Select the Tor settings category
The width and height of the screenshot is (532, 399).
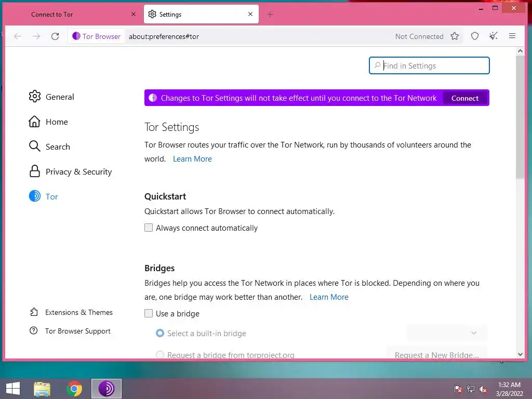click(44, 196)
